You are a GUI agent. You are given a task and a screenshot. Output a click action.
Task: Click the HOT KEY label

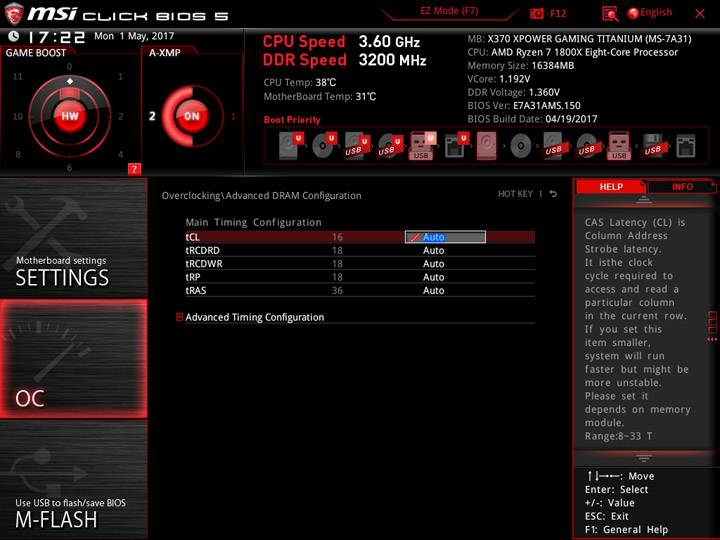515,194
